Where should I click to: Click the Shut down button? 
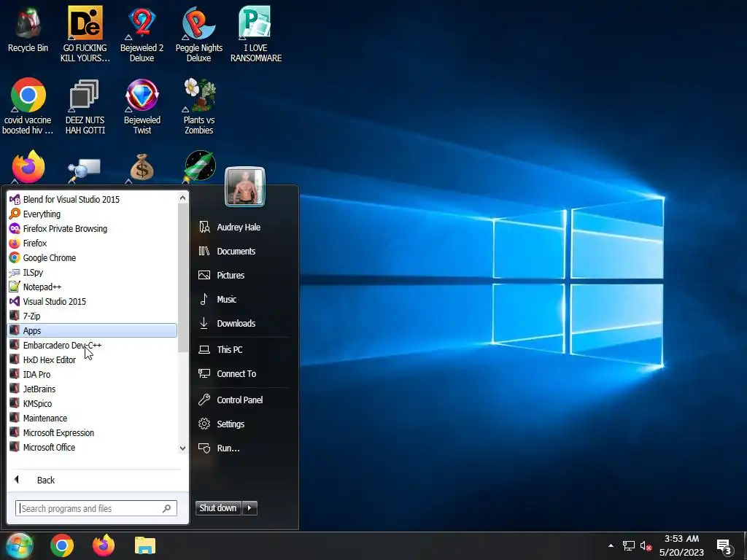point(218,508)
